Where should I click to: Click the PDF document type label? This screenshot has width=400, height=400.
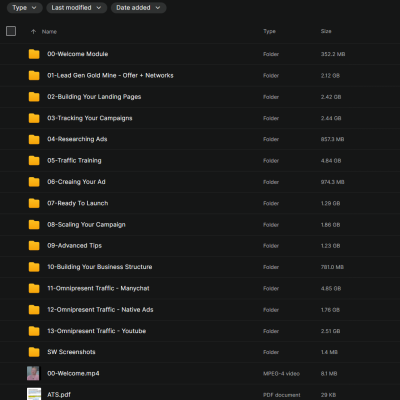[x=282, y=395]
